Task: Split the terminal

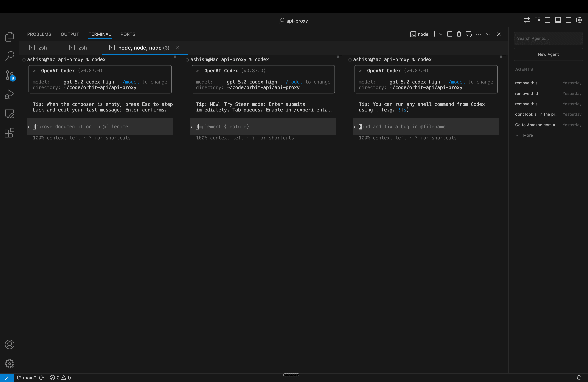Action: click(x=449, y=34)
